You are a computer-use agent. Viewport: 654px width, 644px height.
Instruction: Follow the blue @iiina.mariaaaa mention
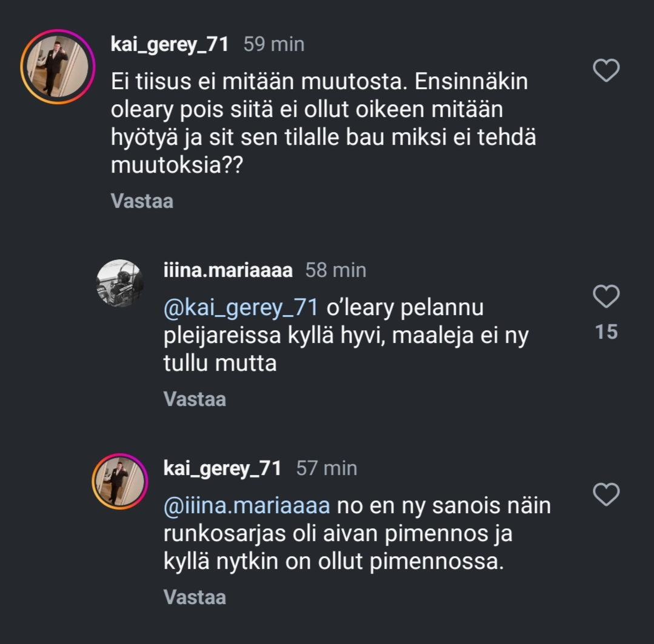[246, 505]
